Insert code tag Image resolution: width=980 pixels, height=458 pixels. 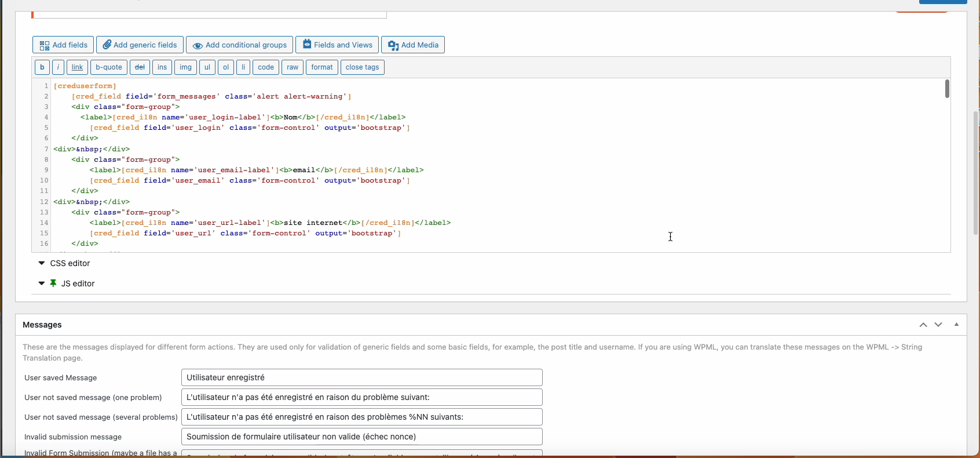266,67
